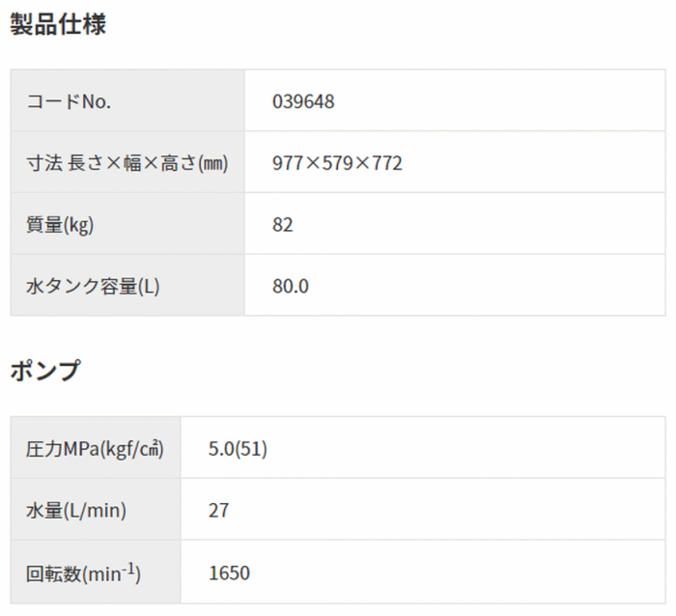Click the pressure value 5.0(51)
The image size is (676, 616).
point(238,449)
